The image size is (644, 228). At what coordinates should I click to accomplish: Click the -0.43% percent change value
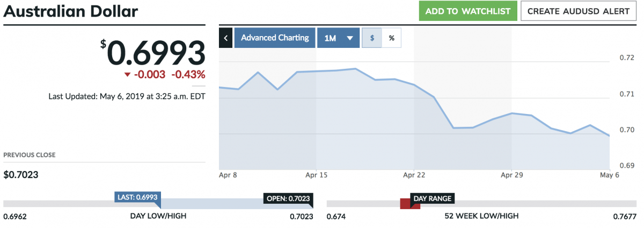[x=188, y=75]
